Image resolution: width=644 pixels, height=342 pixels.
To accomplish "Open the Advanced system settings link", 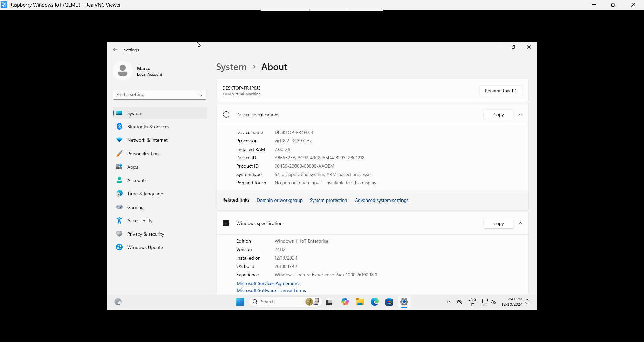I will [x=382, y=200].
